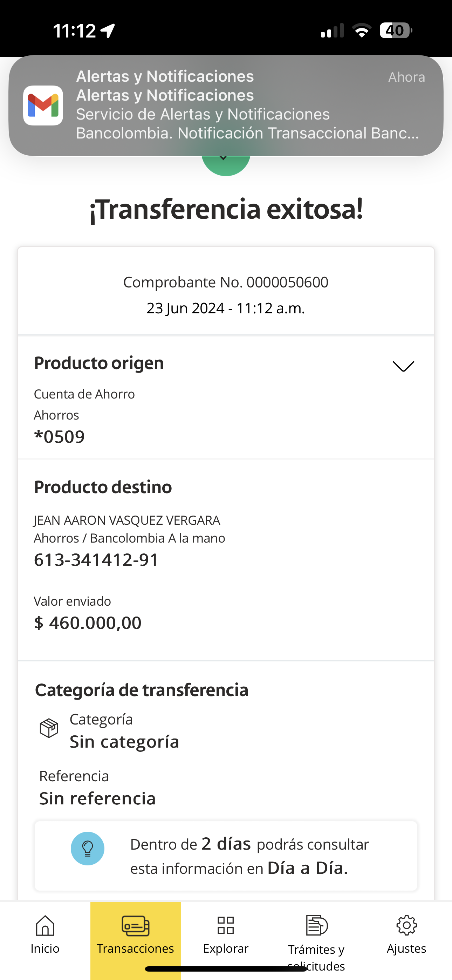Viewport: 452px width, 980px height.
Task: Tap the category package box icon
Action: tap(49, 728)
